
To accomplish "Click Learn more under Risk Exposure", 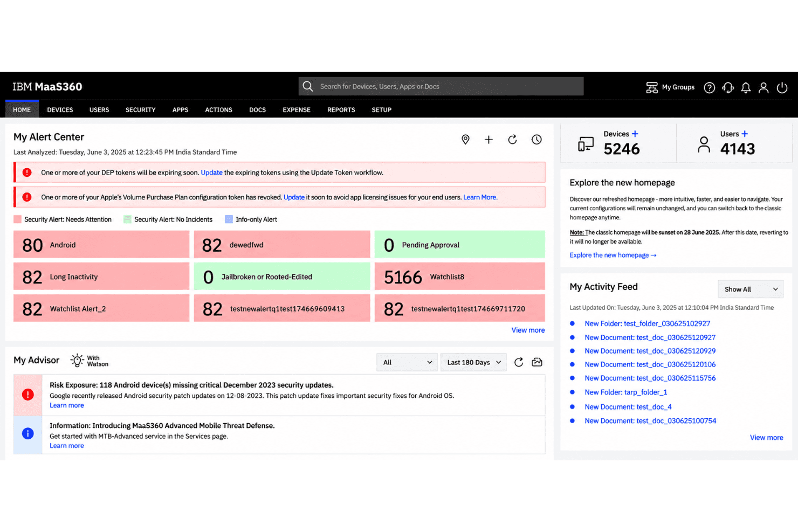I will pos(67,405).
